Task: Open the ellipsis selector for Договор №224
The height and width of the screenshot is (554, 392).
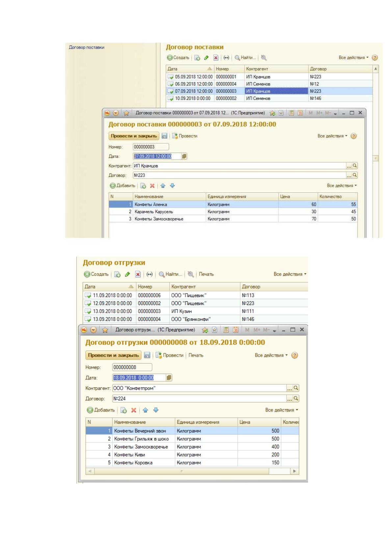Action: 290,399
